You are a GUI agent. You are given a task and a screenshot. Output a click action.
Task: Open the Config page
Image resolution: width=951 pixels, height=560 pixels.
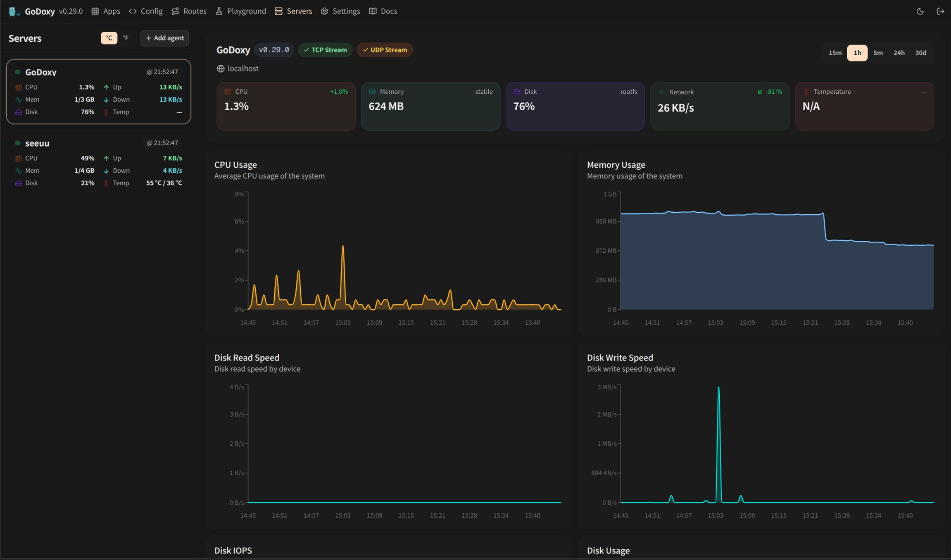tap(146, 11)
